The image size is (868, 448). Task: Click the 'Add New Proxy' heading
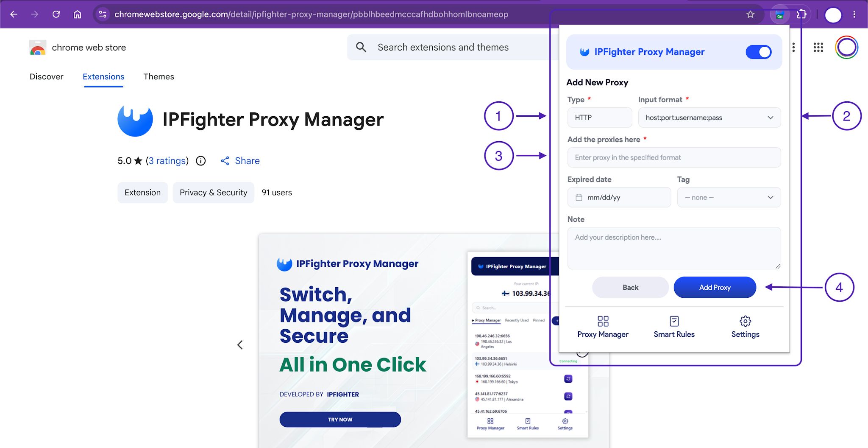click(x=597, y=82)
